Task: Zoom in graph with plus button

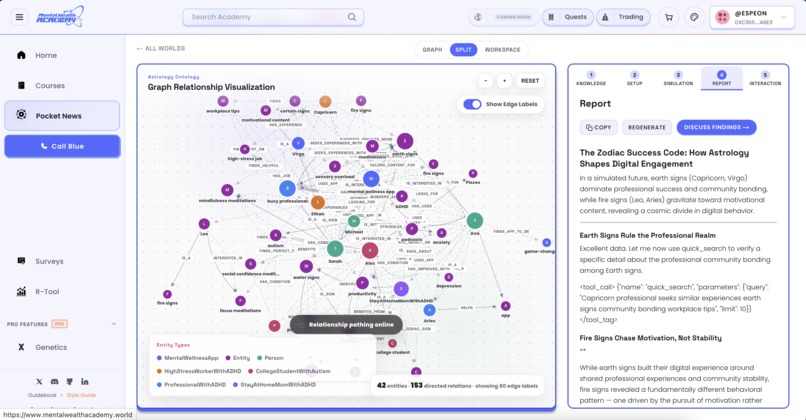Action: [x=504, y=81]
